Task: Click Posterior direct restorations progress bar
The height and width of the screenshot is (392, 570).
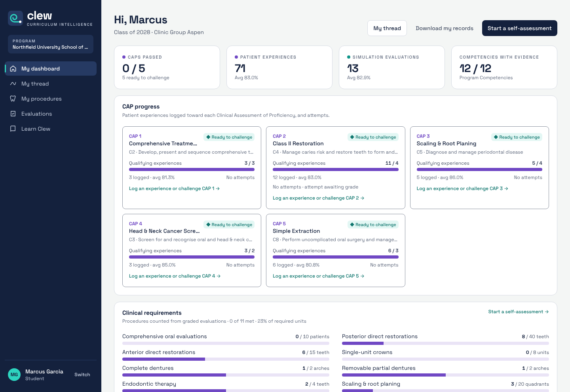Action: 445,343
